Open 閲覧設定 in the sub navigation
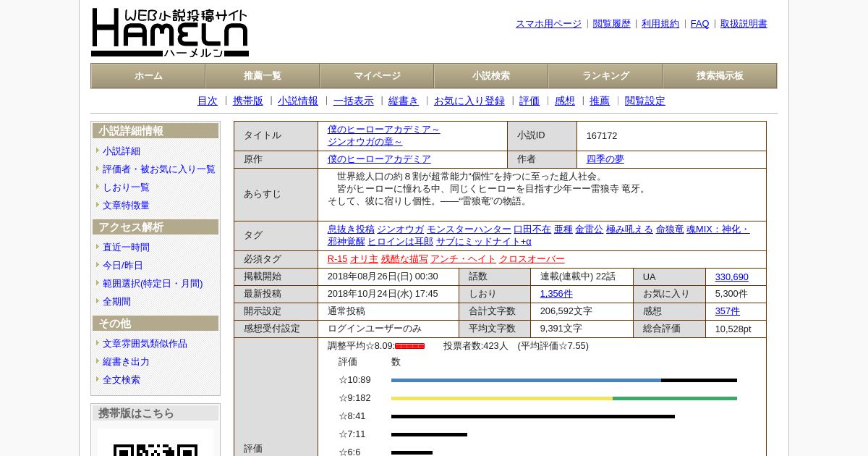 pyautogui.click(x=645, y=101)
